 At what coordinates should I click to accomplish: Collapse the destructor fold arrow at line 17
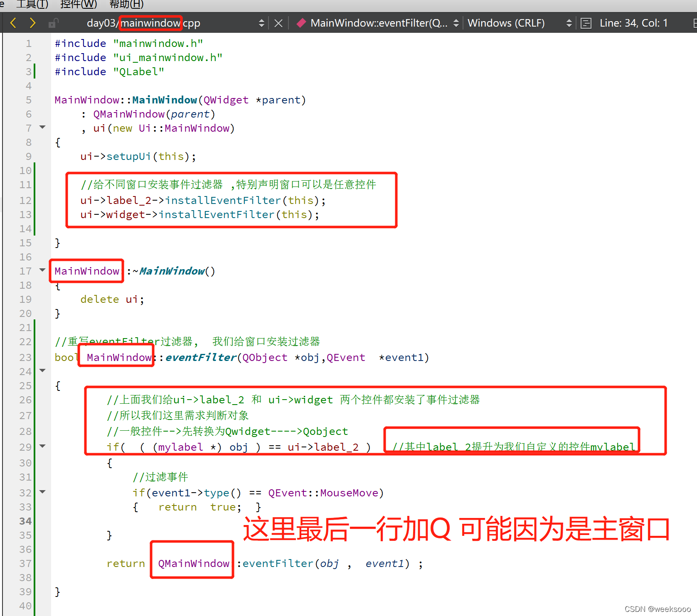(x=42, y=270)
